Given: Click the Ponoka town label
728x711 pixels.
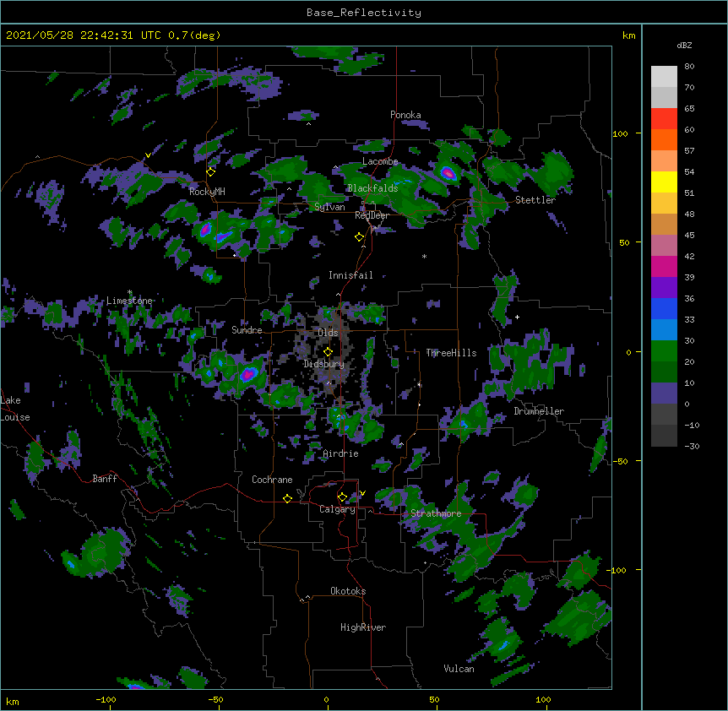Looking at the screenshot, I should [405, 115].
